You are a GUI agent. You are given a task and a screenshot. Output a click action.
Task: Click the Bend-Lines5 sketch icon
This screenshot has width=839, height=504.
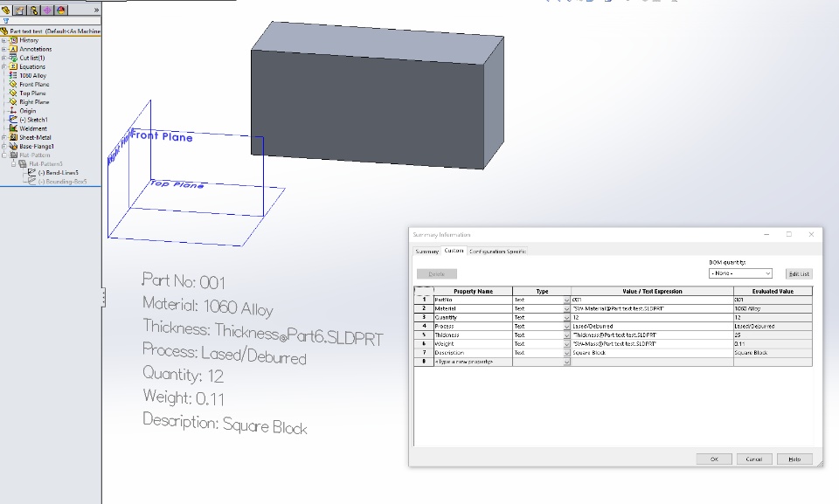[32, 173]
